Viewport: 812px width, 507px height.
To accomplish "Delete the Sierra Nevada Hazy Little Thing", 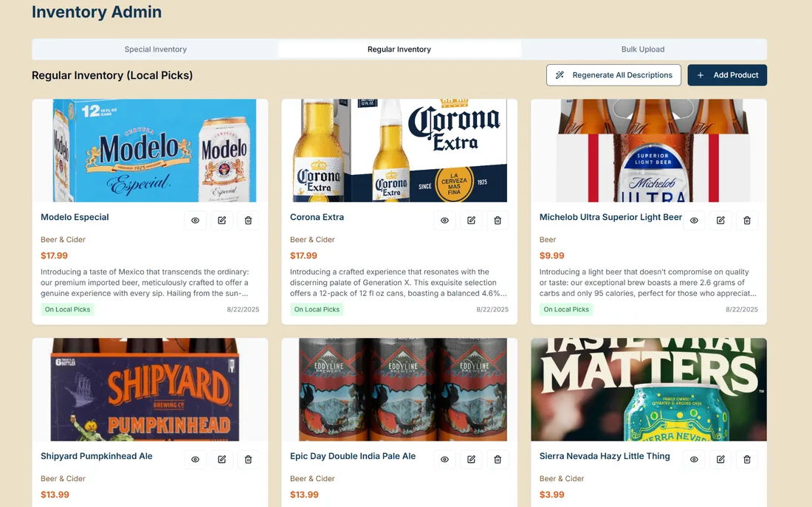I will 747,459.
